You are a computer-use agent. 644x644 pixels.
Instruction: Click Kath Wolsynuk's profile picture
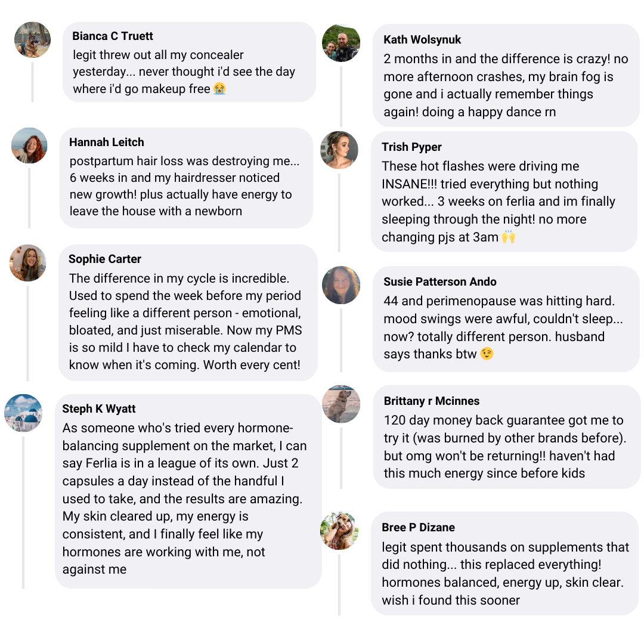point(341,43)
